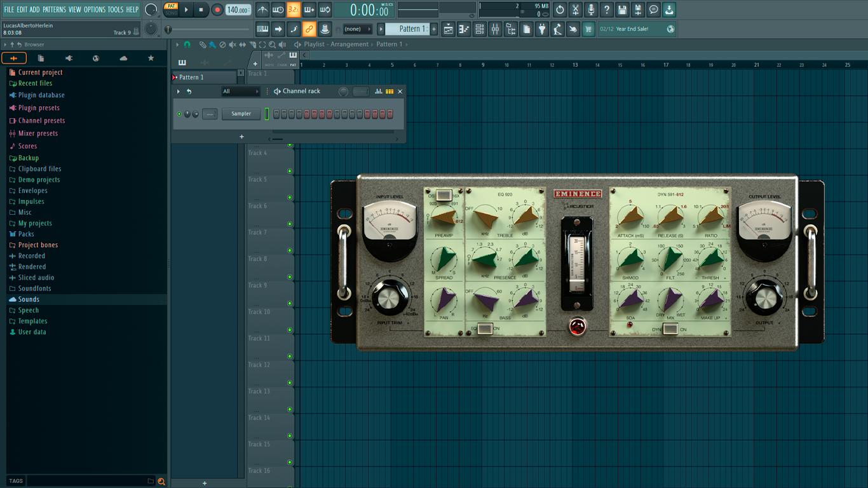Click the undo history icon
Image resolution: width=868 pixels, height=488 pixels.
(560, 10)
